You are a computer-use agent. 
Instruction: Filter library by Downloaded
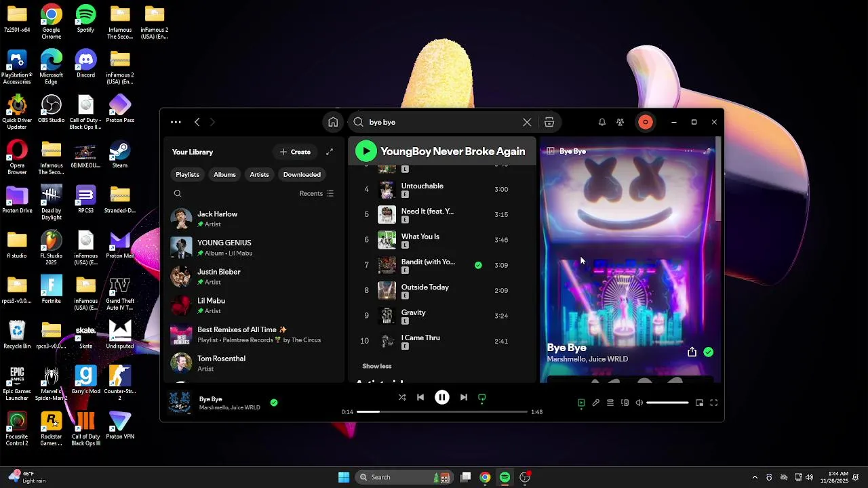point(302,175)
